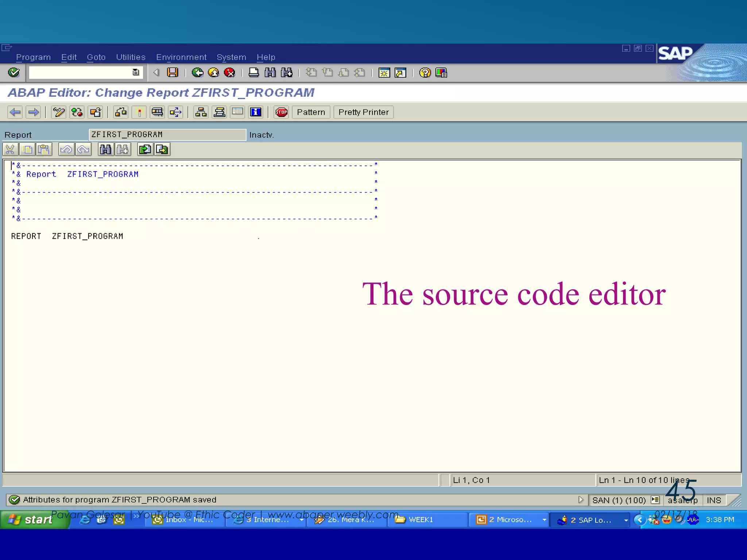Click the Activate program icon
Viewport: 747px width, 560px height.
[x=139, y=112]
